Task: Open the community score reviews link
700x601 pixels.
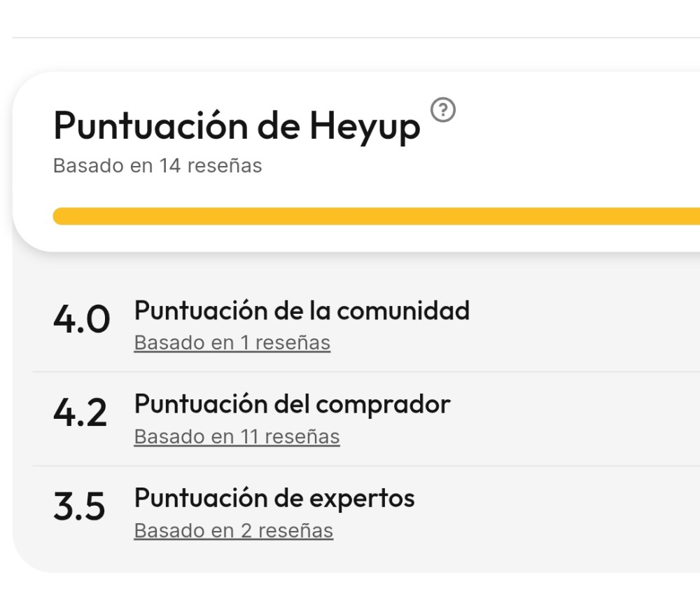Action: click(232, 343)
